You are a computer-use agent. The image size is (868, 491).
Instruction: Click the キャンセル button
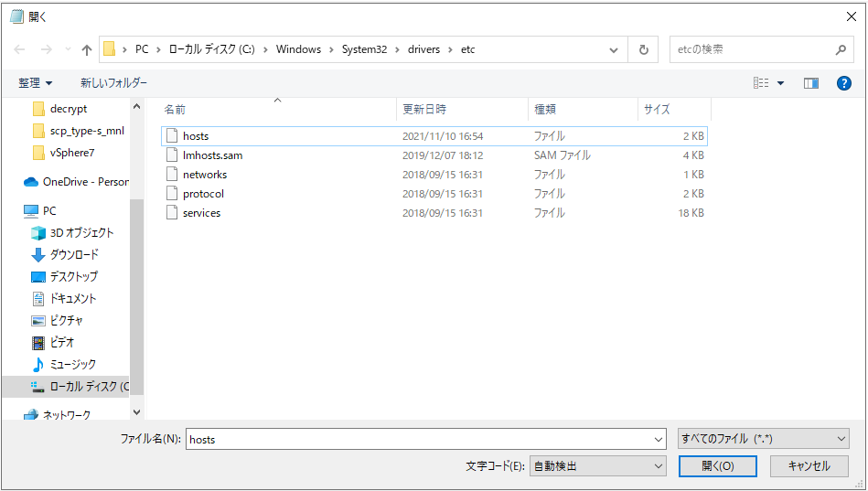[x=809, y=466]
